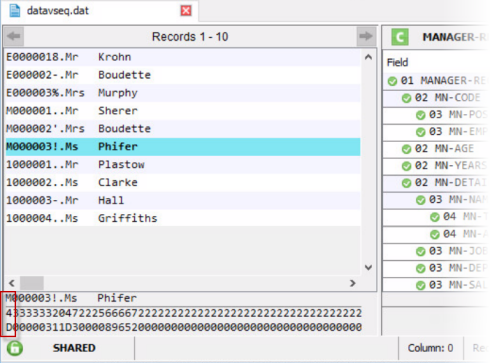Viewport: 490px width, 363px height.
Task: Select the Mr Sherer record
Action: tap(183, 111)
